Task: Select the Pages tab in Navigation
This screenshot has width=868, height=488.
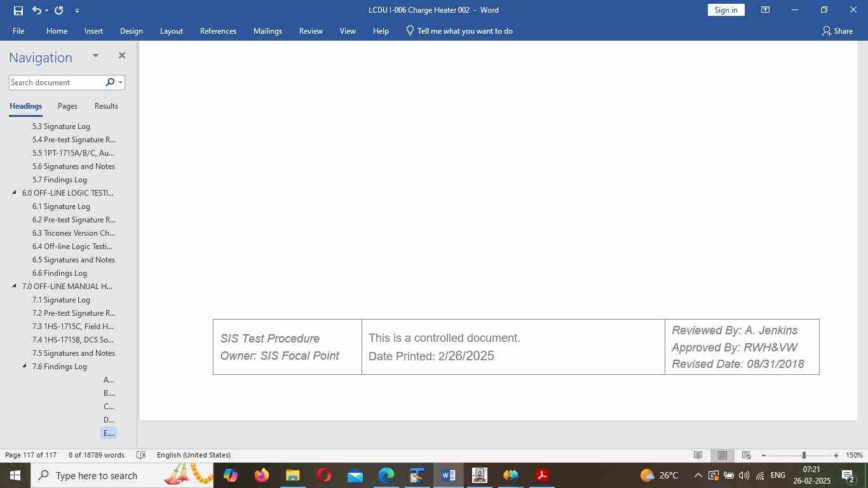Action: pos(67,106)
